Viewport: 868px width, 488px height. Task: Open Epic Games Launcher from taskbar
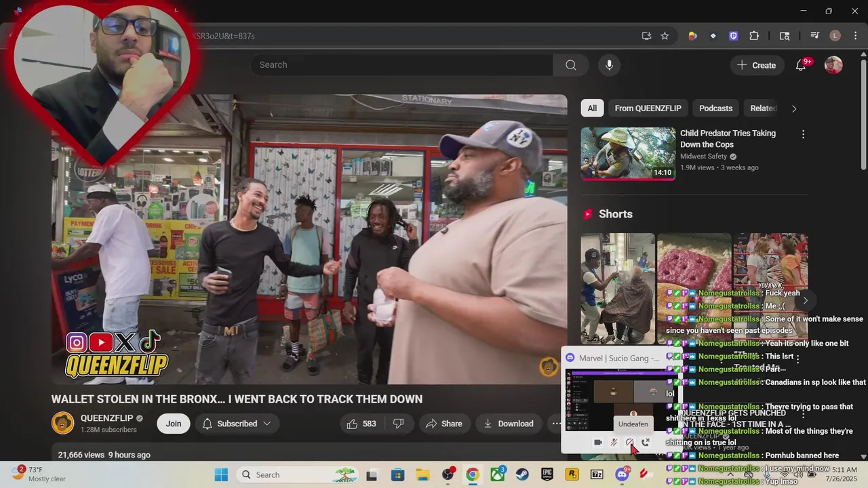547,474
